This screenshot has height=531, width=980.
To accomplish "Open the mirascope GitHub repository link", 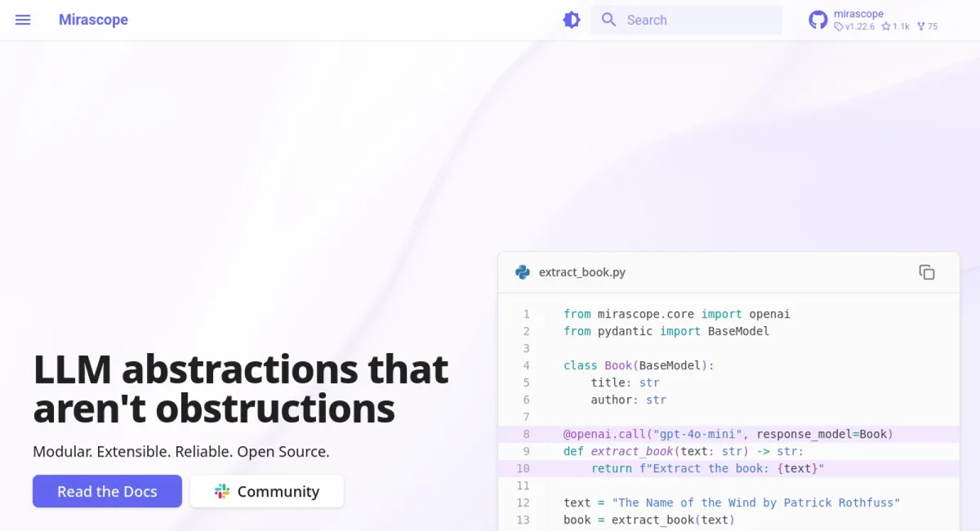I will [873, 20].
